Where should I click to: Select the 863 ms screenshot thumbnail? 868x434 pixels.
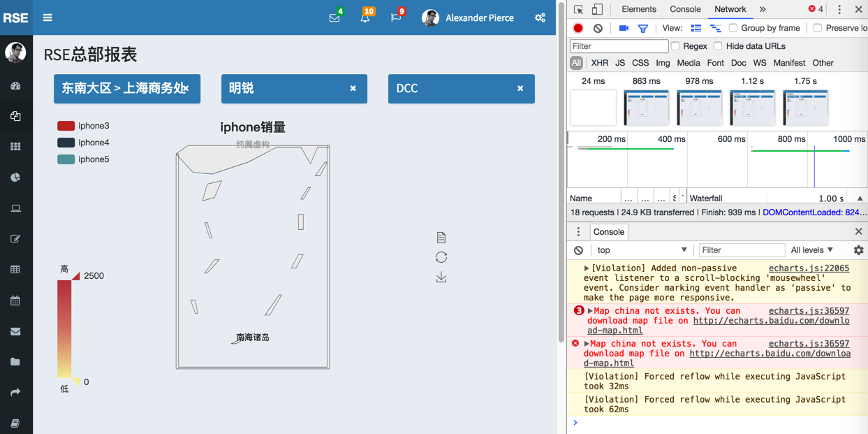pyautogui.click(x=646, y=108)
